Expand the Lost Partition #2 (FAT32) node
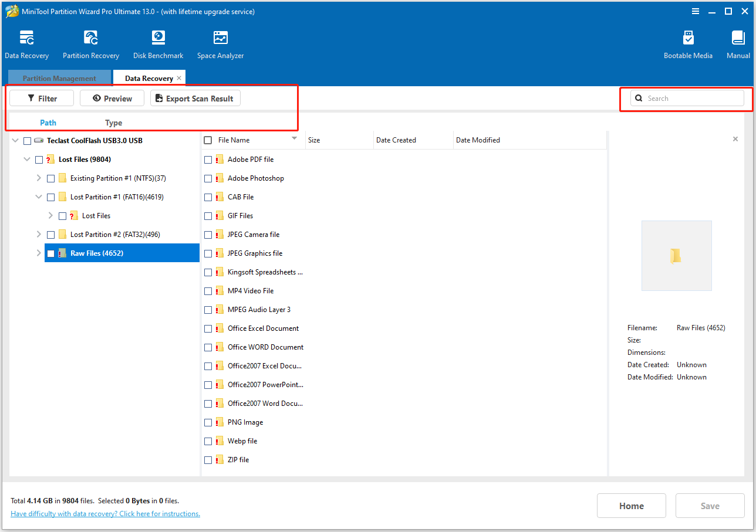The image size is (756, 532). (38, 234)
